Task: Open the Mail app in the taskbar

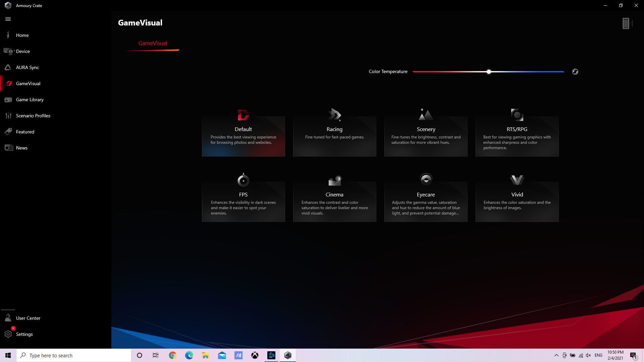Action: pyautogui.click(x=222, y=355)
